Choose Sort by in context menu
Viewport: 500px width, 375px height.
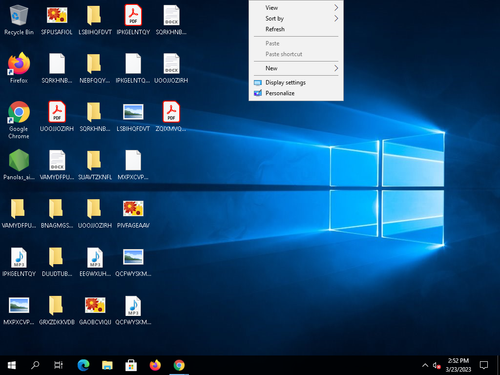(x=296, y=18)
